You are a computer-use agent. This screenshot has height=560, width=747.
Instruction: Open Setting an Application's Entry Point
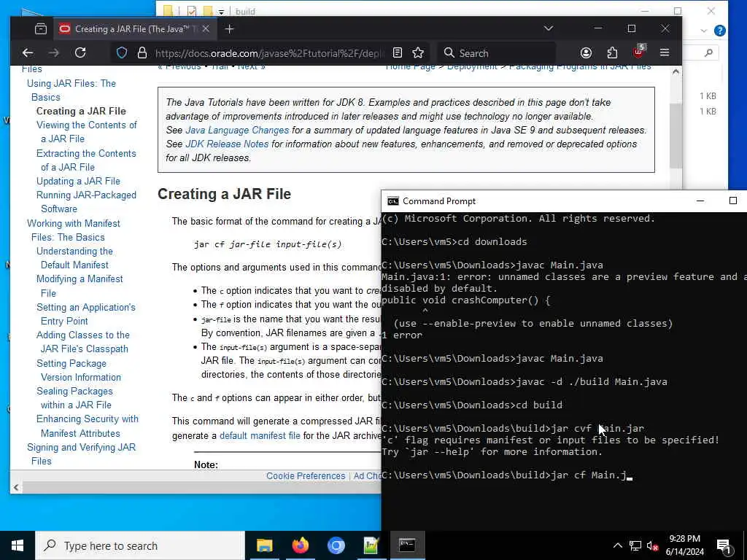[x=86, y=314]
